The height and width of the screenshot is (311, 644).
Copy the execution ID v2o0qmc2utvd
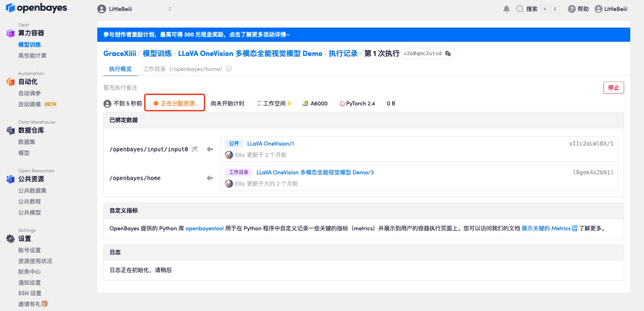point(448,54)
